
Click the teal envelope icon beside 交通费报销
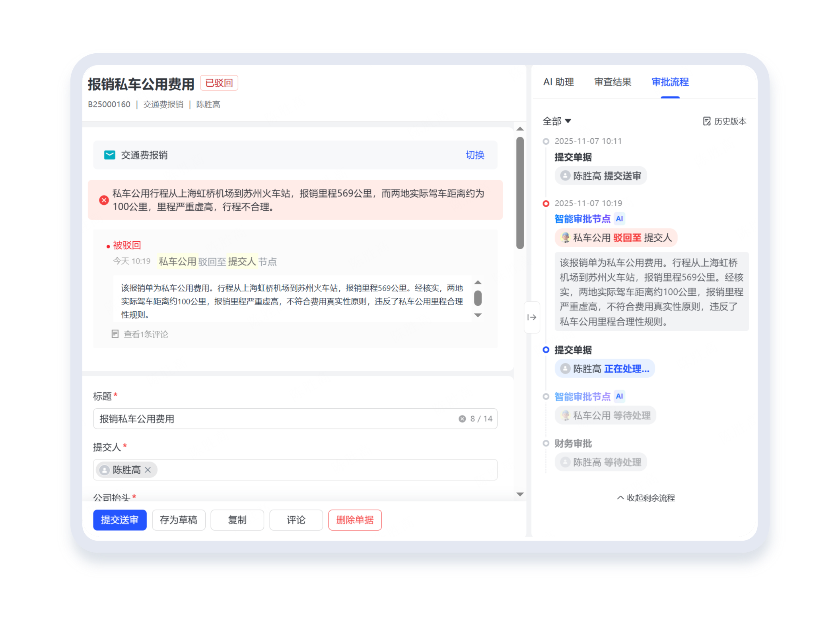109,155
